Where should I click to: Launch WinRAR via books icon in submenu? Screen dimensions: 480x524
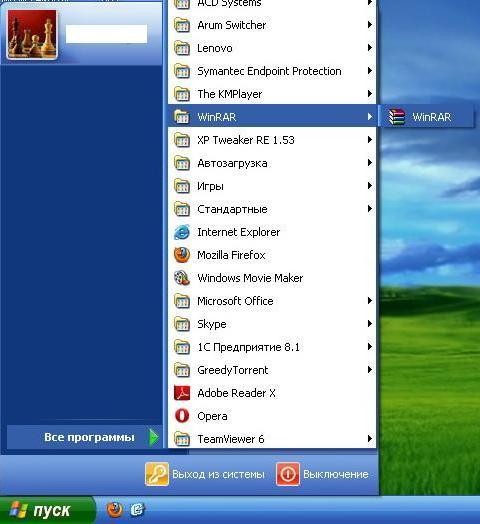coord(396,117)
